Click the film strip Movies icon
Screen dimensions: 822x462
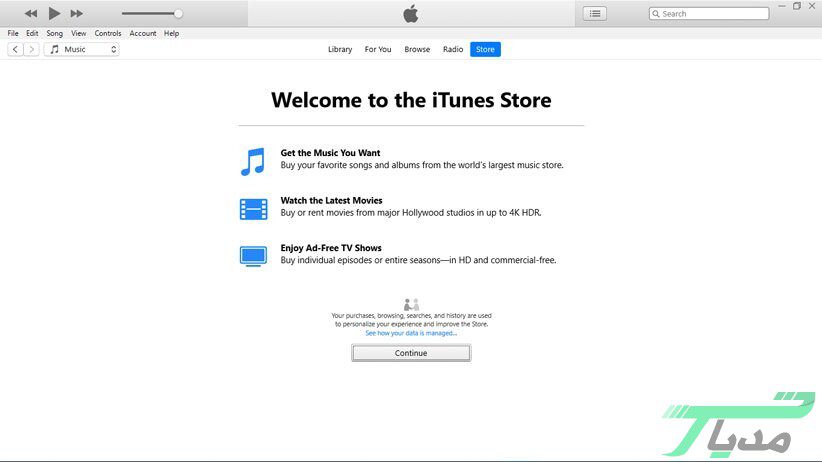253,209
